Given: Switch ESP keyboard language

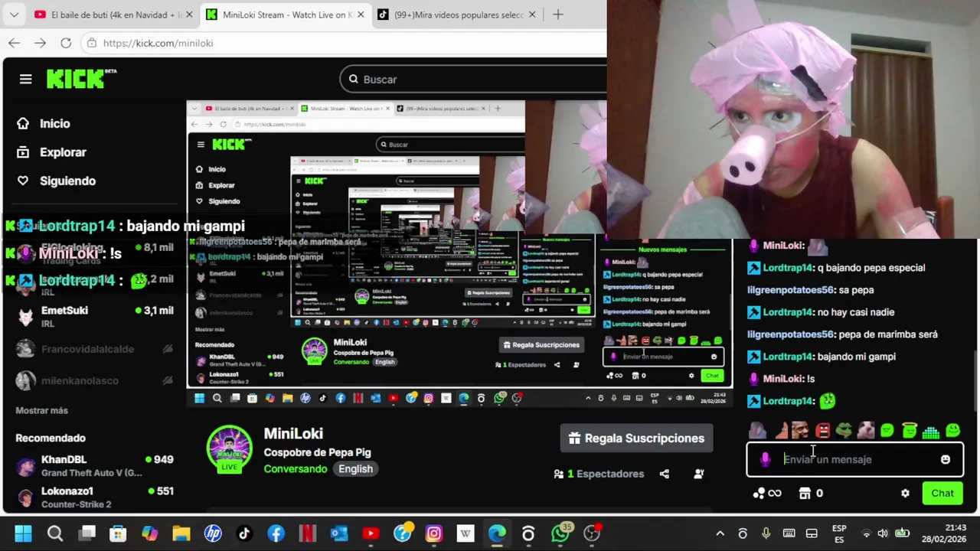Looking at the screenshot, I should click(x=839, y=533).
